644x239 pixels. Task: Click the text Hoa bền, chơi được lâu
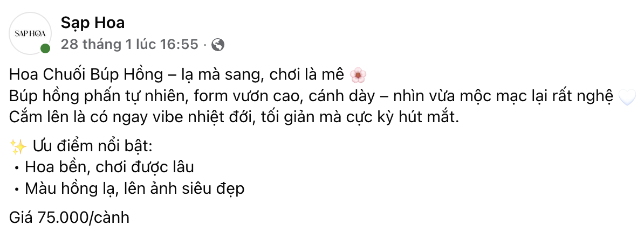[109, 167]
